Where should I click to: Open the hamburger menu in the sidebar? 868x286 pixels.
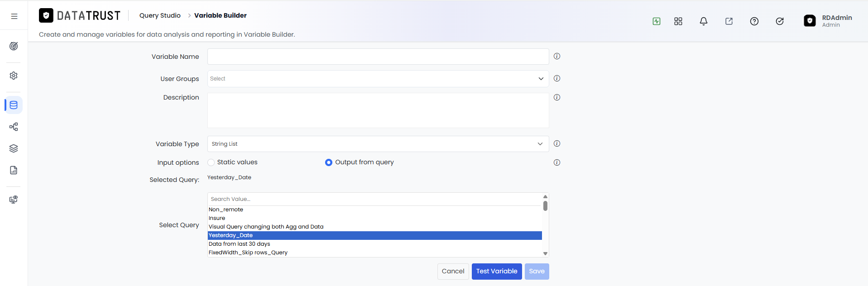click(14, 16)
